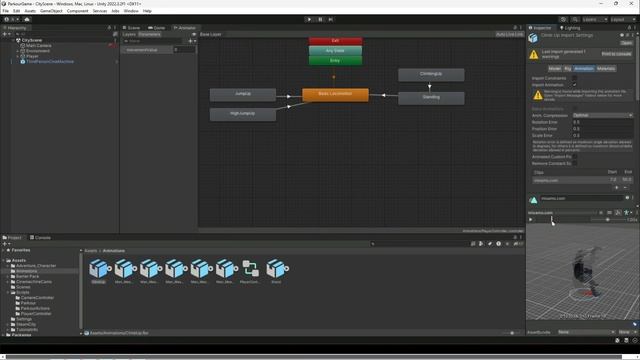Click the Print to console button
640x360 pixels.
coord(616,54)
